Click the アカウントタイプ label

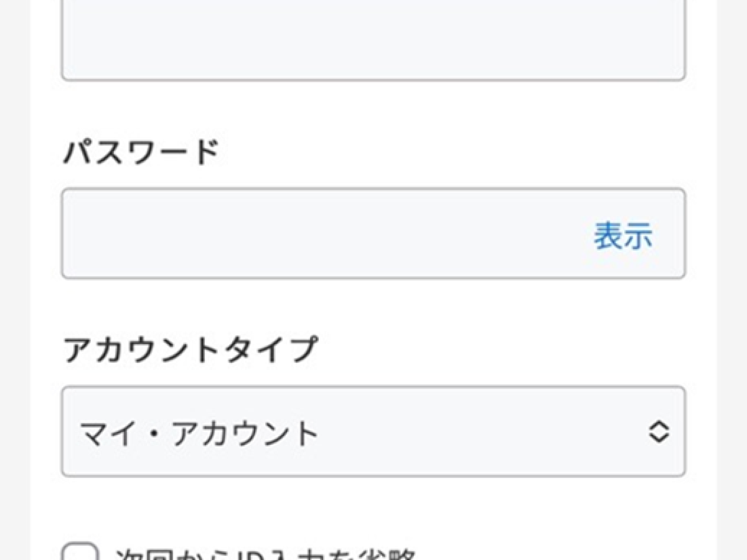click(190, 350)
